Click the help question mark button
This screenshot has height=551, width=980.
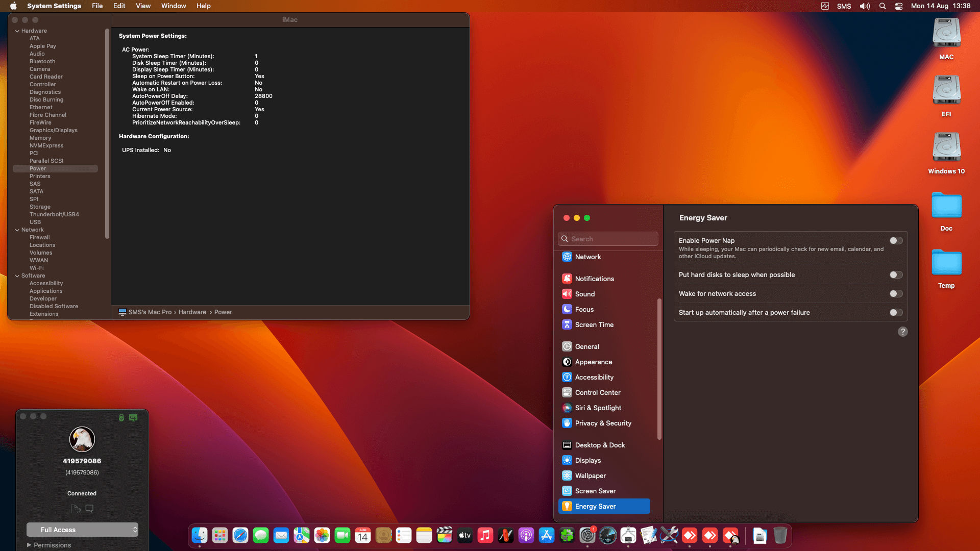pyautogui.click(x=902, y=332)
